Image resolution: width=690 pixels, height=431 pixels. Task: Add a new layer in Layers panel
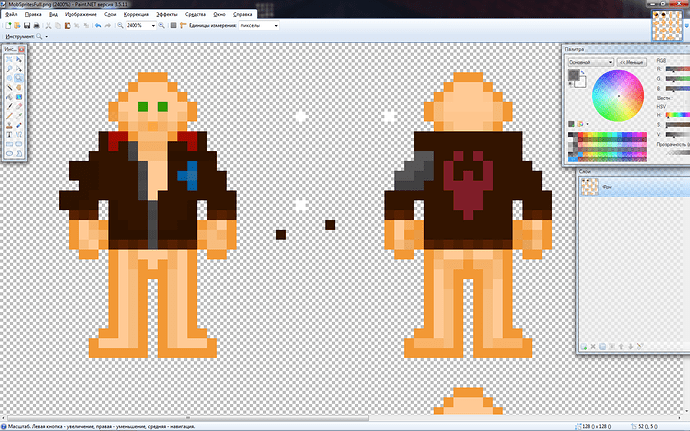pyautogui.click(x=584, y=346)
